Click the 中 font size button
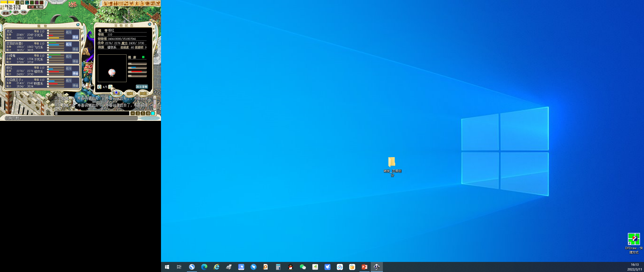644x272 pixels. pos(148,113)
